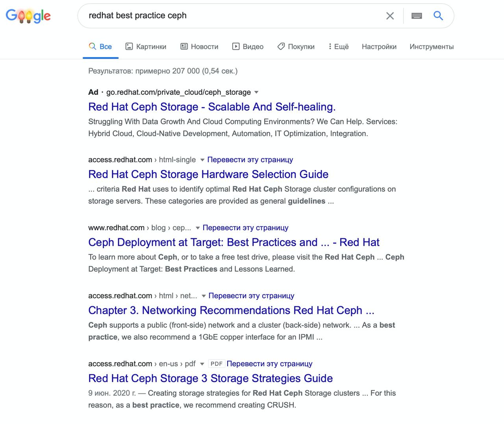Expand dropdown arrow beside www.redhat.com blog URL

tap(198, 228)
